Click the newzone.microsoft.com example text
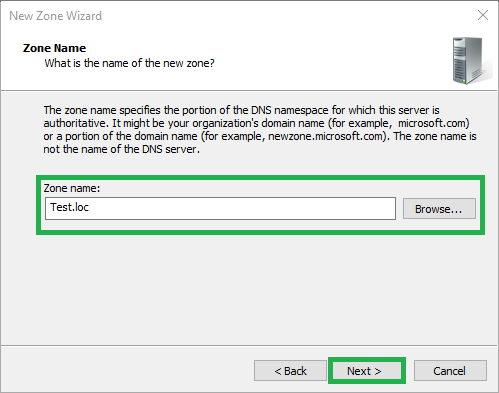 pyautogui.click(x=326, y=136)
